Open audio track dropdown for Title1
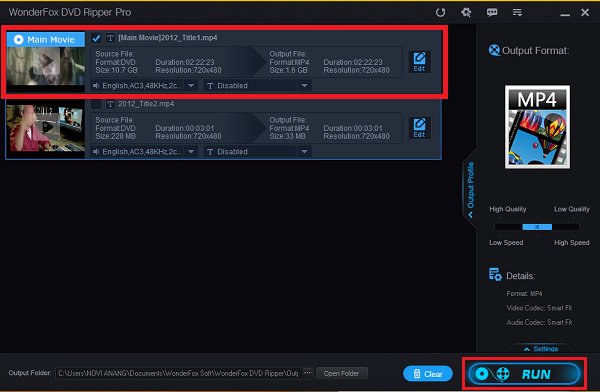This screenshot has height=392, width=600. tap(191, 86)
